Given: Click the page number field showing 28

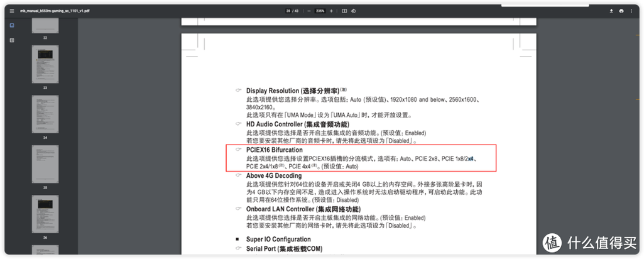Looking at the screenshot, I should 288,11.
